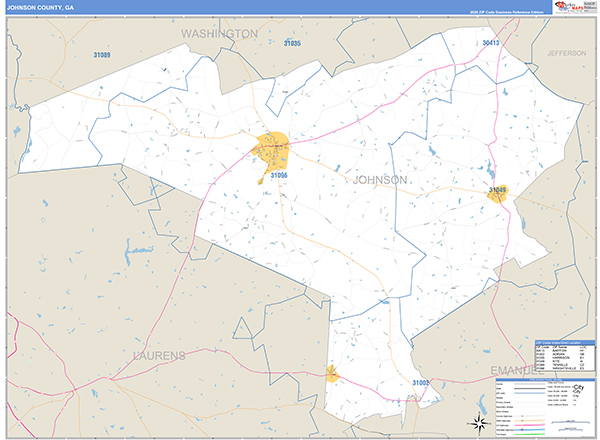
Task: Click the 'ZIP Code Business Reference Edition' subtitle
Action: (506, 12)
